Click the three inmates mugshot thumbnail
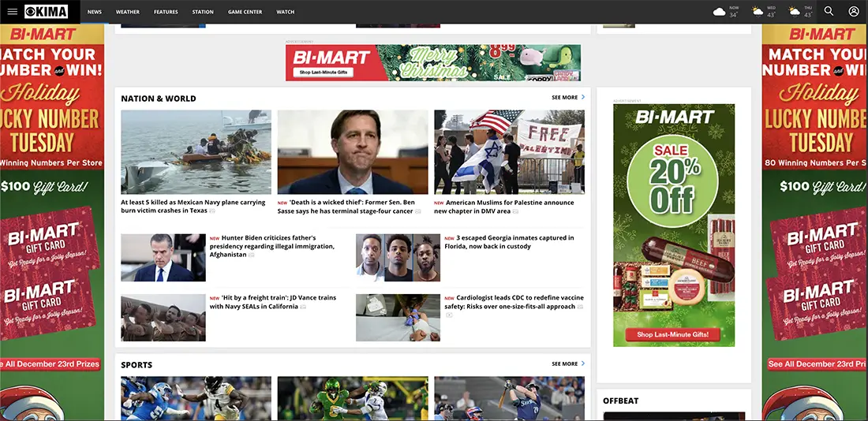Screen dimensions: 868x421 click(398, 258)
